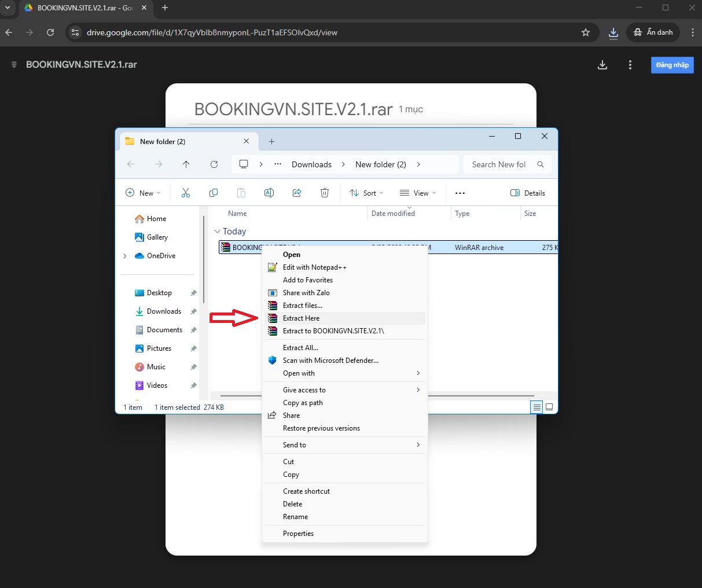Viewport: 702px width, 588px height.
Task: Click the Chrome address bar URL
Action: click(212, 32)
